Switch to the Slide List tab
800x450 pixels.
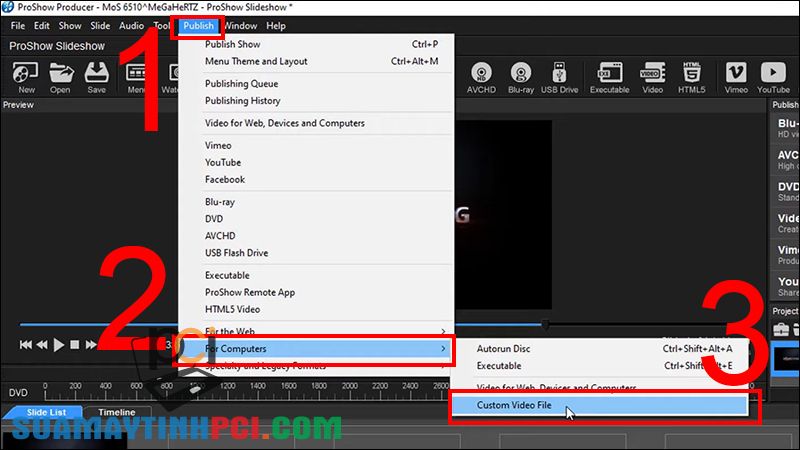click(45, 412)
